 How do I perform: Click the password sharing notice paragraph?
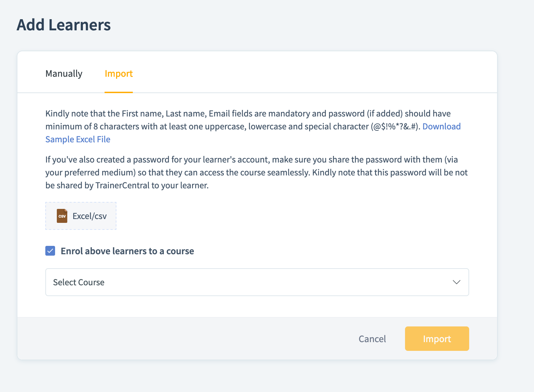coord(257,172)
